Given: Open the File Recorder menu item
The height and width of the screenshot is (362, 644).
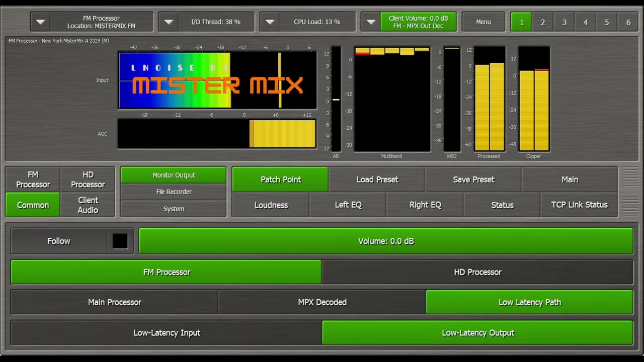Looking at the screenshot, I should [174, 192].
